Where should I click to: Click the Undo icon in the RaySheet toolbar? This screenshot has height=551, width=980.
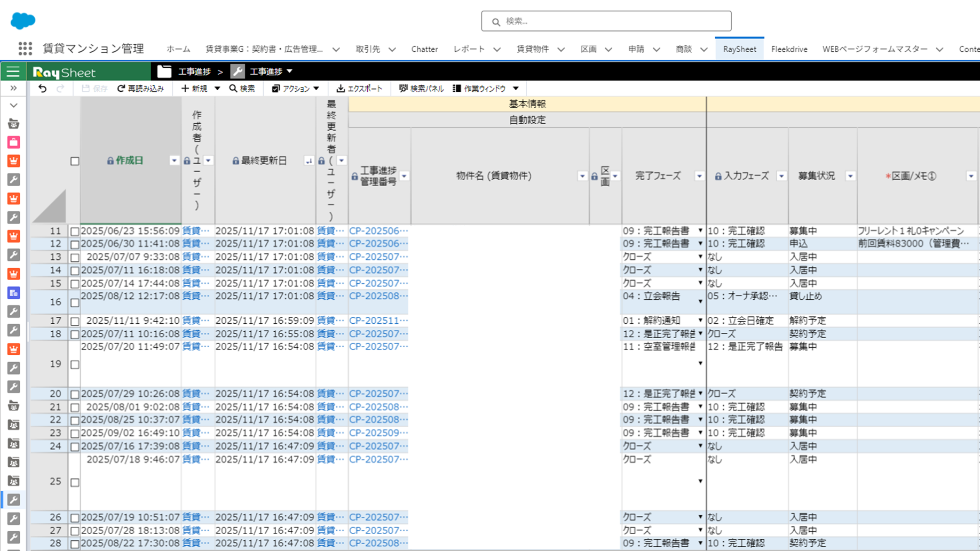click(43, 88)
